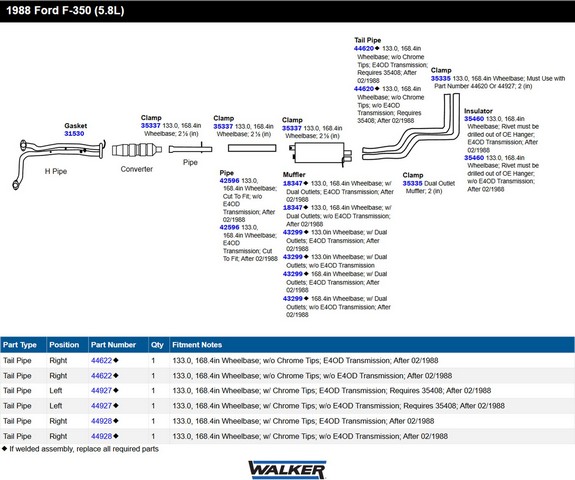The width and height of the screenshot is (575, 480).
Task: Click the 'H Pipe' label text
Action: (x=56, y=171)
